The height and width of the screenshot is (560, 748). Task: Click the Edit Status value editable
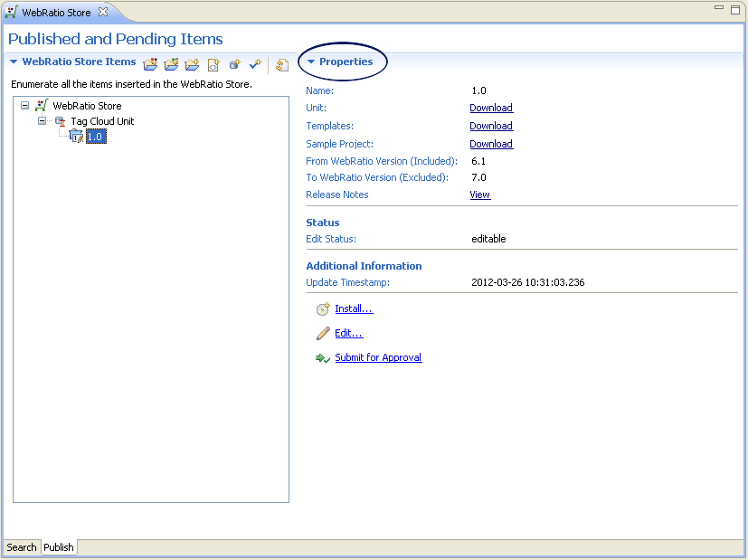[488, 239]
